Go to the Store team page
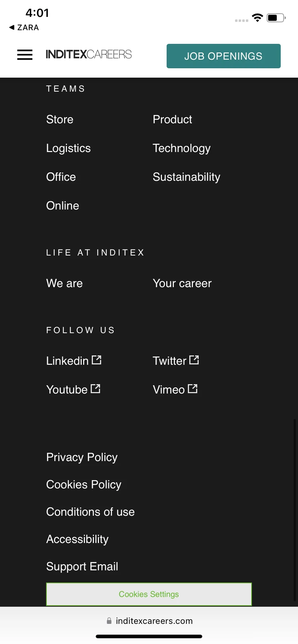Screen dimensions: 298x644 click(x=60, y=119)
